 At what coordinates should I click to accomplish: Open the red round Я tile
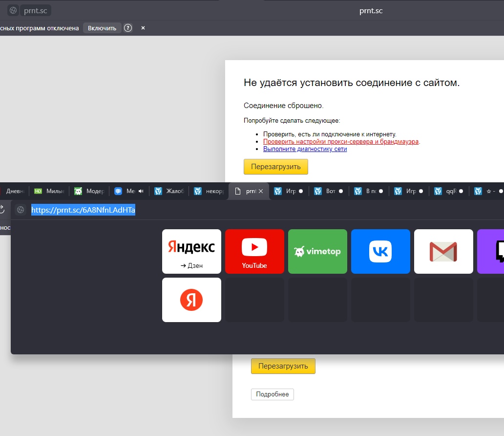[x=191, y=300]
